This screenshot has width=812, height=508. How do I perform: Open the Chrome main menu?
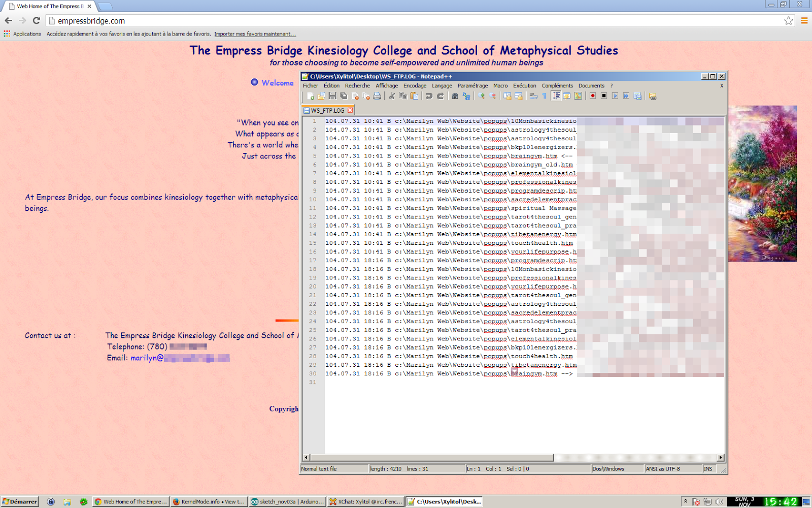pyautogui.click(x=804, y=21)
